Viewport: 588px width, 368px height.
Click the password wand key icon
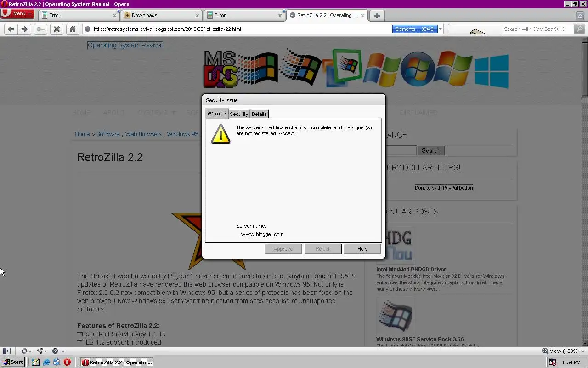point(41,29)
